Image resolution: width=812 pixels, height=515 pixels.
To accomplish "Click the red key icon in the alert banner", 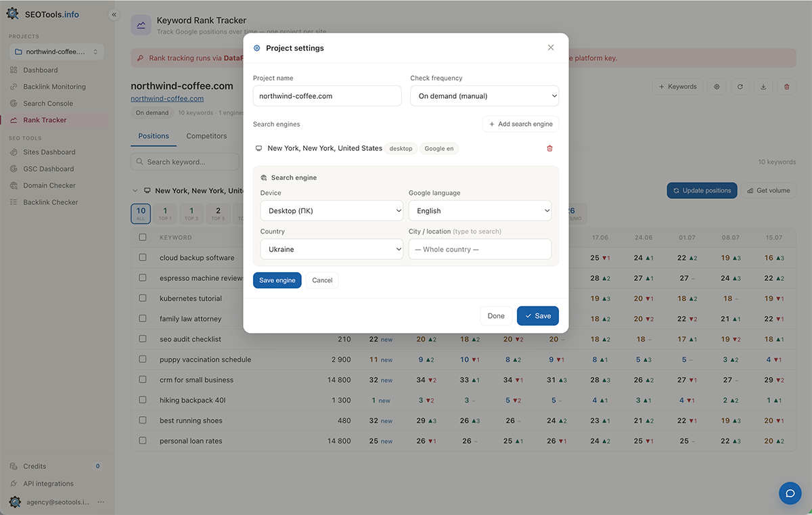I will [x=140, y=58].
